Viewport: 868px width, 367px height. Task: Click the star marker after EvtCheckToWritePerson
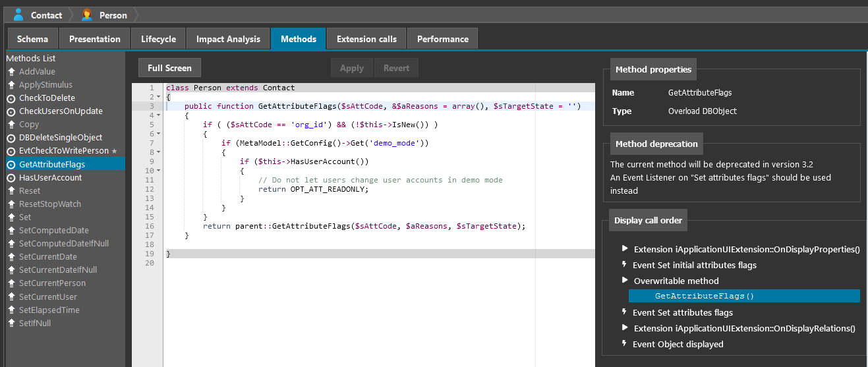point(115,152)
